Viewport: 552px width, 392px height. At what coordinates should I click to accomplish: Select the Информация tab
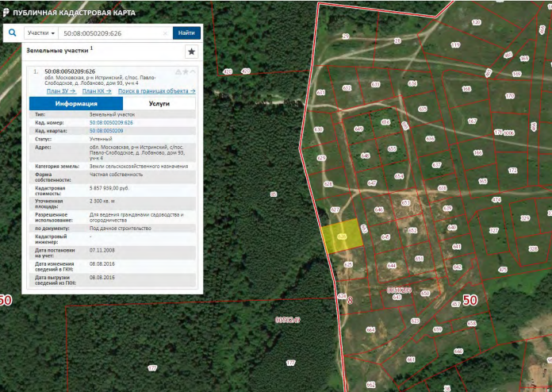click(x=76, y=103)
